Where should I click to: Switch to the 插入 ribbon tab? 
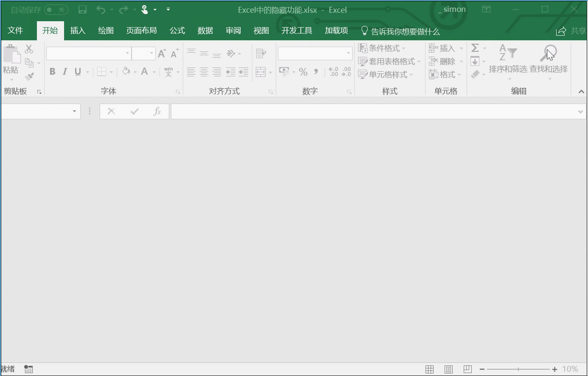pyautogui.click(x=78, y=30)
